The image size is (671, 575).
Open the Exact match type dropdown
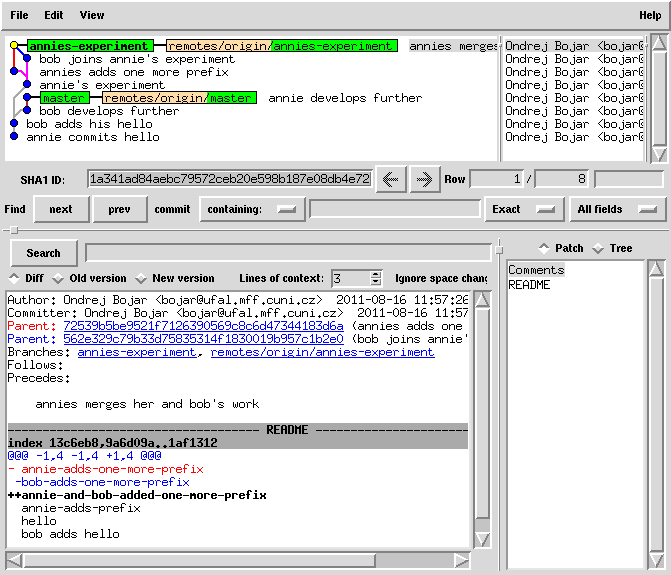click(x=523, y=209)
